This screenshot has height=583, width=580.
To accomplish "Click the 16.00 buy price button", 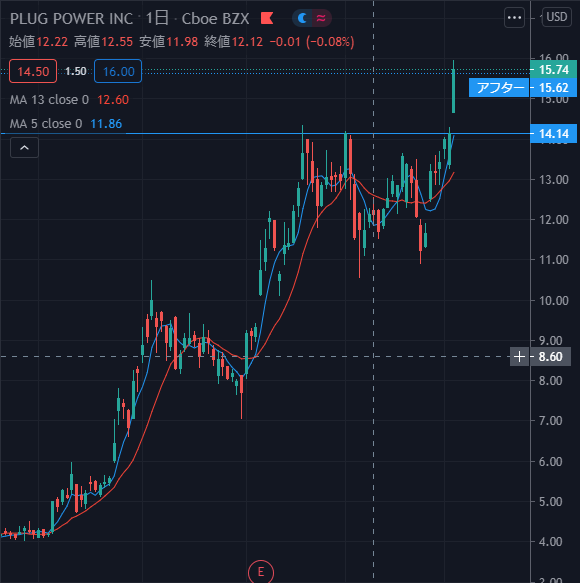I will click(x=118, y=71).
